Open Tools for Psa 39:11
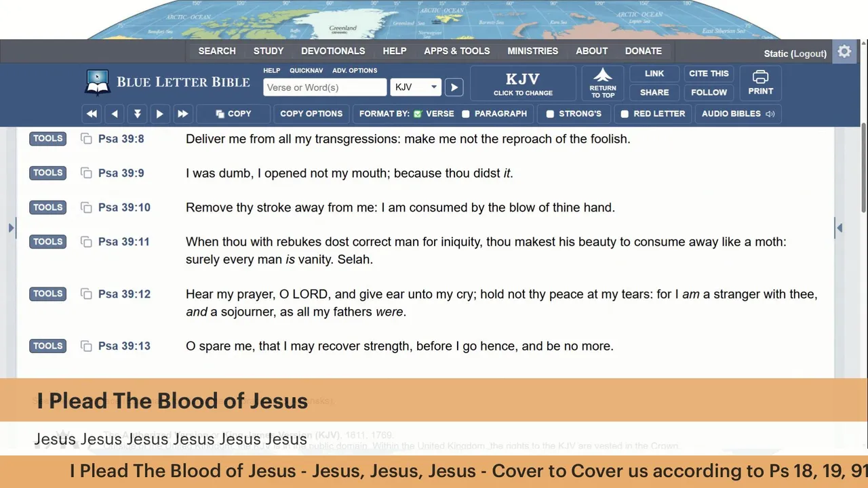This screenshot has width=868, height=488. tap(47, 242)
